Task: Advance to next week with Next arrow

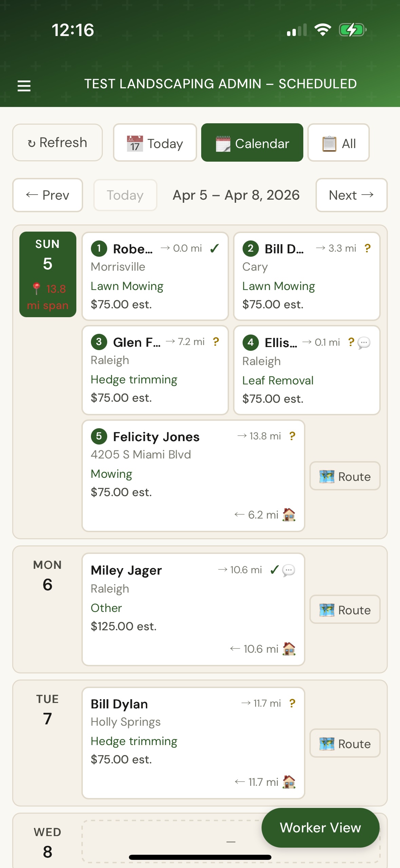Action: pyautogui.click(x=351, y=195)
